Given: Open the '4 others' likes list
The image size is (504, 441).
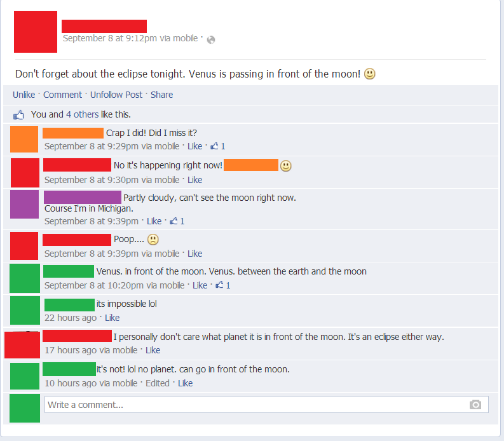Looking at the screenshot, I should tap(82, 114).
